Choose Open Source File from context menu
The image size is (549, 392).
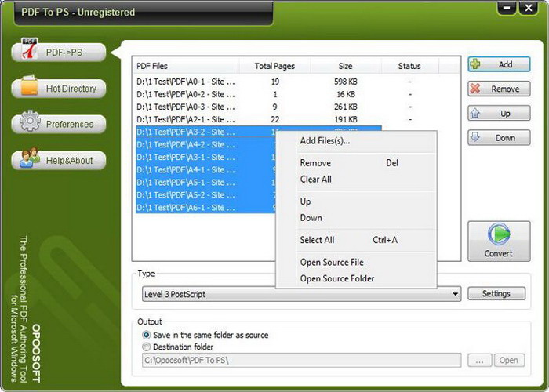pyautogui.click(x=356, y=263)
